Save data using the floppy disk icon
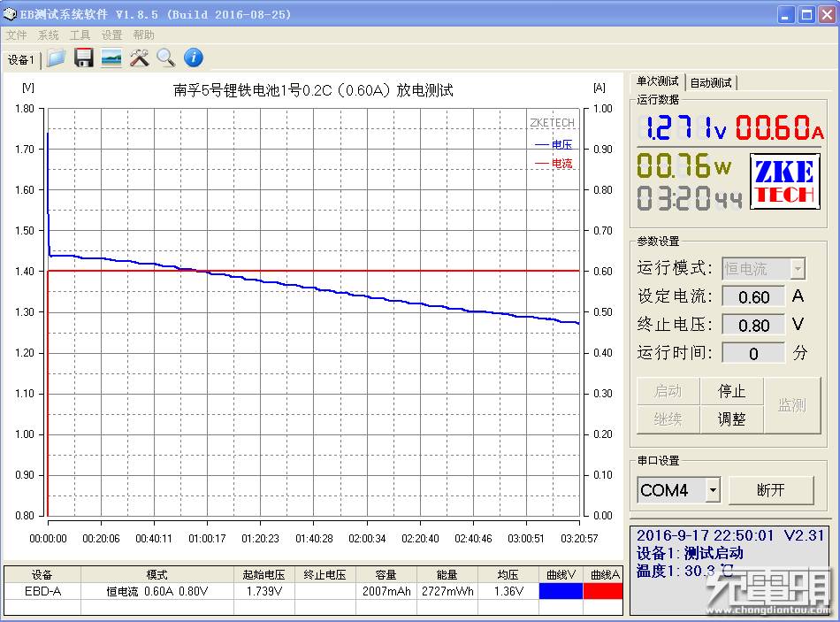Viewport: 840px width, 622px height. pos(84,58)
